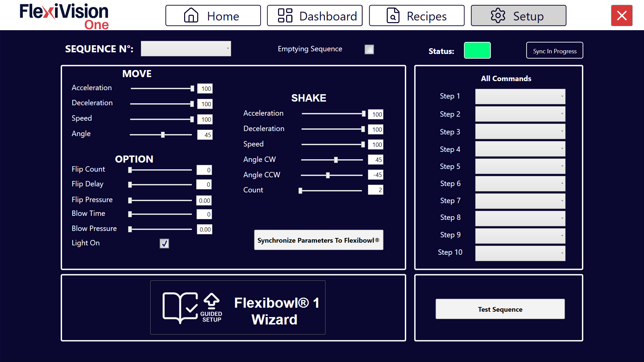Image resolution: width=644 pixels, height=362 pixels.
Task: Click the Move Angle value field
Action: (x=205, y=135)
